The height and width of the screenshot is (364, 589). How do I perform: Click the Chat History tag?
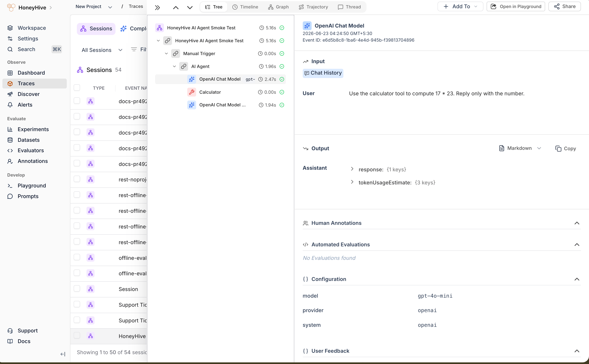click(323, 73)
